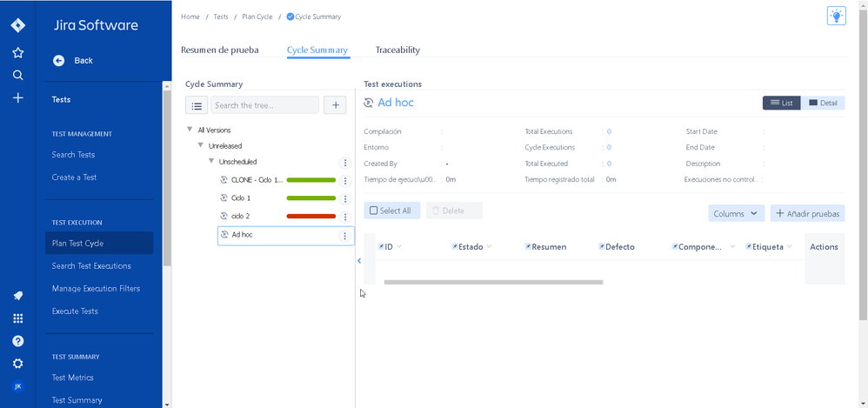
Task: Switch to Detail view toggle
Action: click(x=823, y=103)
